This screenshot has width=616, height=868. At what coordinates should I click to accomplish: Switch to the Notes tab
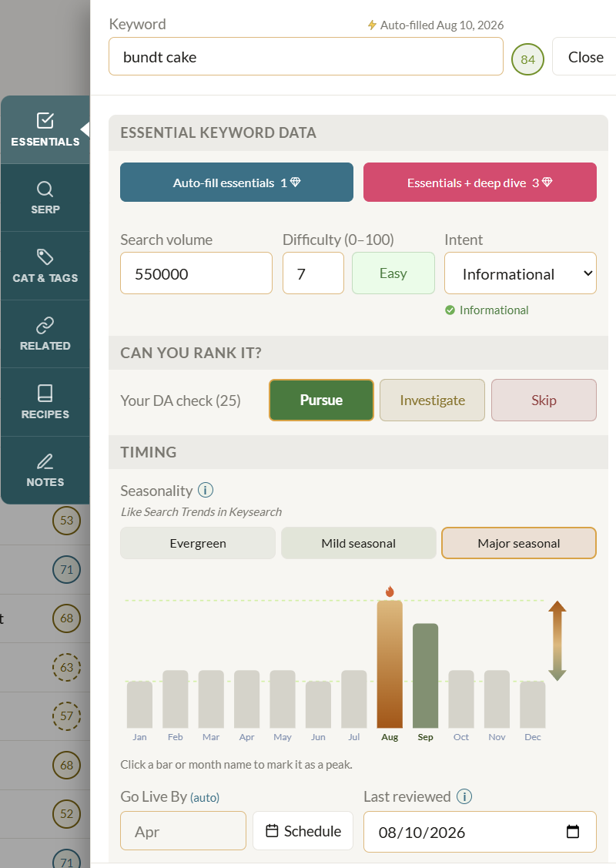click(45, 471)
